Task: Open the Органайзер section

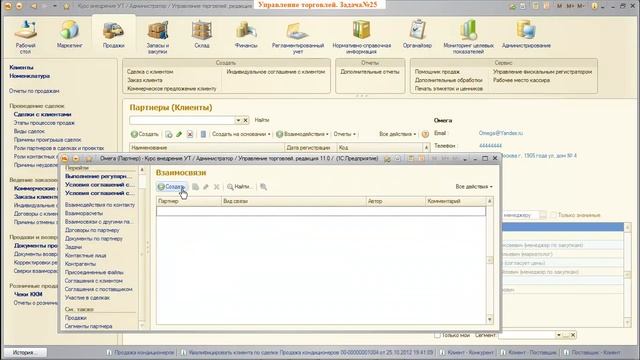Action: pos(417,34)
